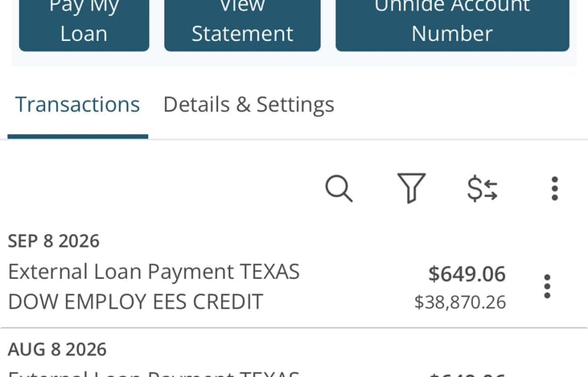
Task: Open the transactions toolbar kebab menu
Action: (x=555, y=188)
